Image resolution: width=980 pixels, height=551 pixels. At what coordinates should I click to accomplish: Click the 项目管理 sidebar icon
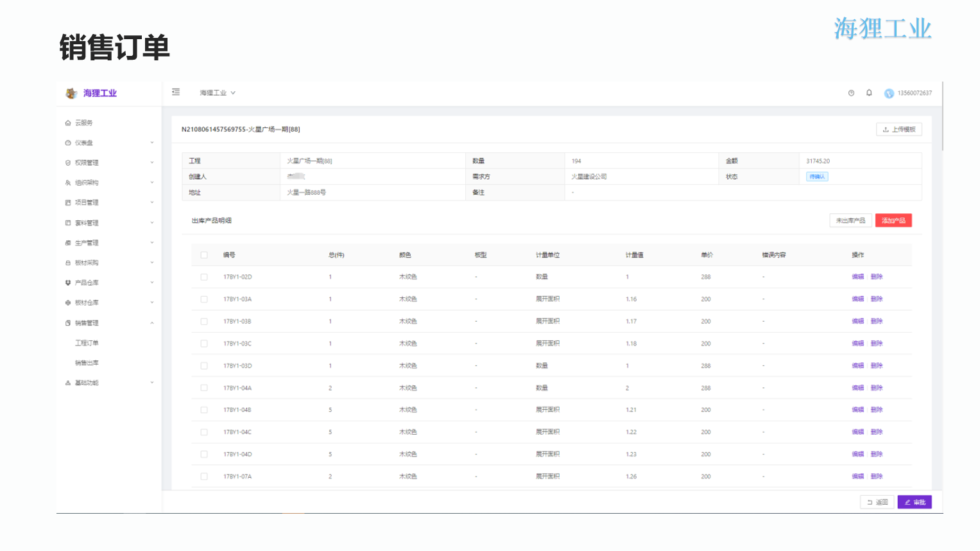click(68, 202)
